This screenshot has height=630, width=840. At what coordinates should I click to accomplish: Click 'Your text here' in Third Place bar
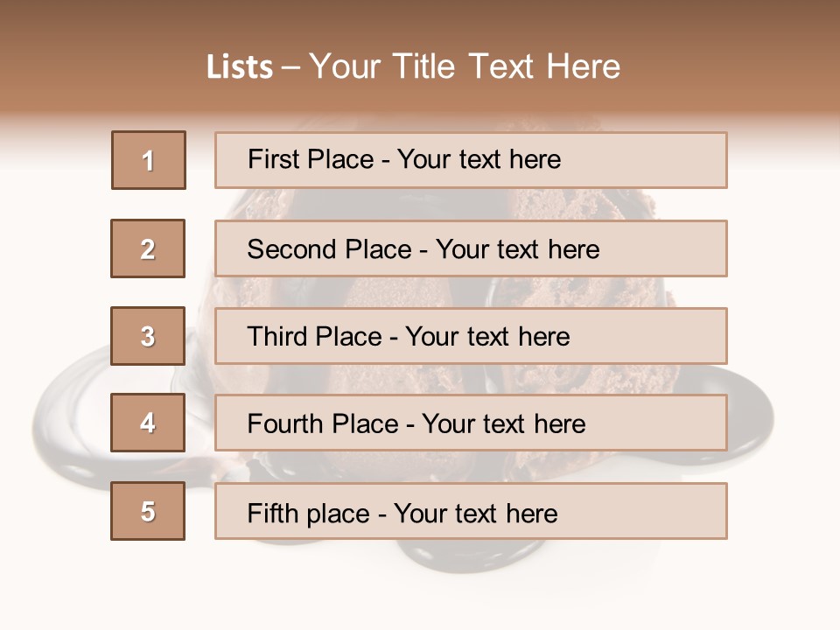point(488,337)
